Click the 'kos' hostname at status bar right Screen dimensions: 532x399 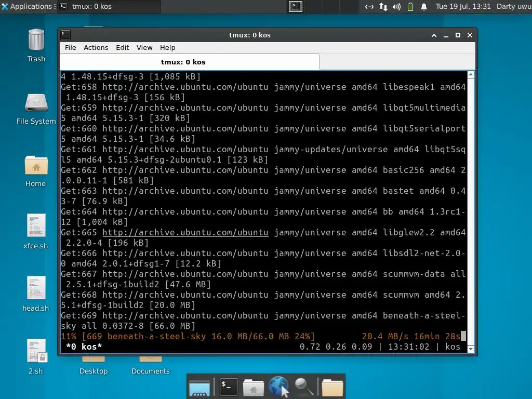pos(453,347)
